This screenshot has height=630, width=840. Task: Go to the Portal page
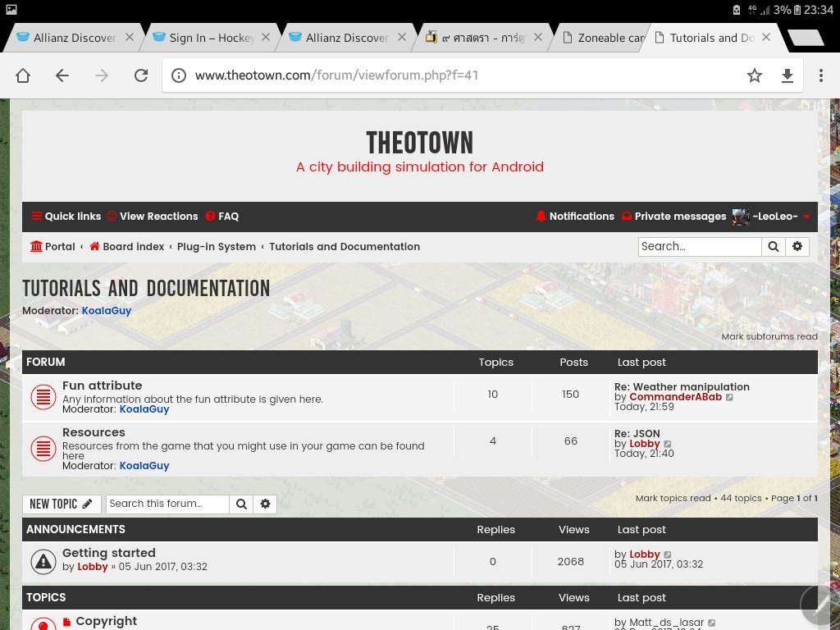(x=52, y=247)
